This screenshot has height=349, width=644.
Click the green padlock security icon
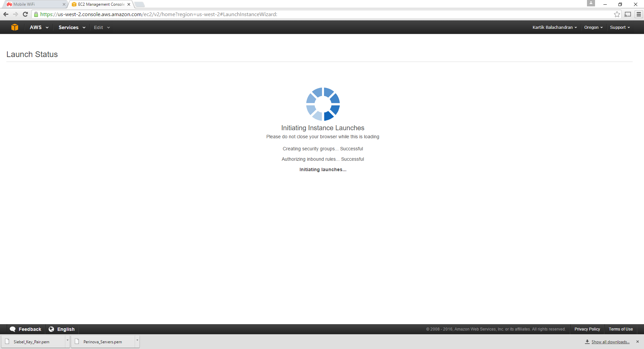(36, 14)
